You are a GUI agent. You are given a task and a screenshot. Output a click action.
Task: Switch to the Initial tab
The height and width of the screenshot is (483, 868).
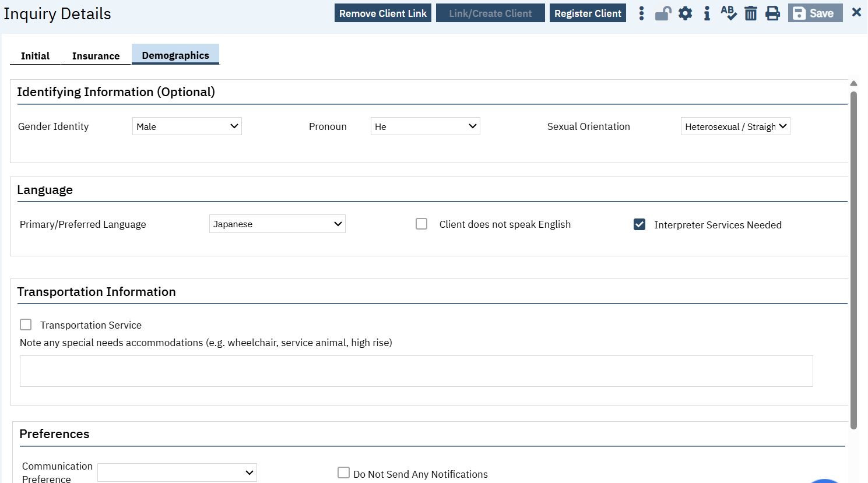coord(35,56)
